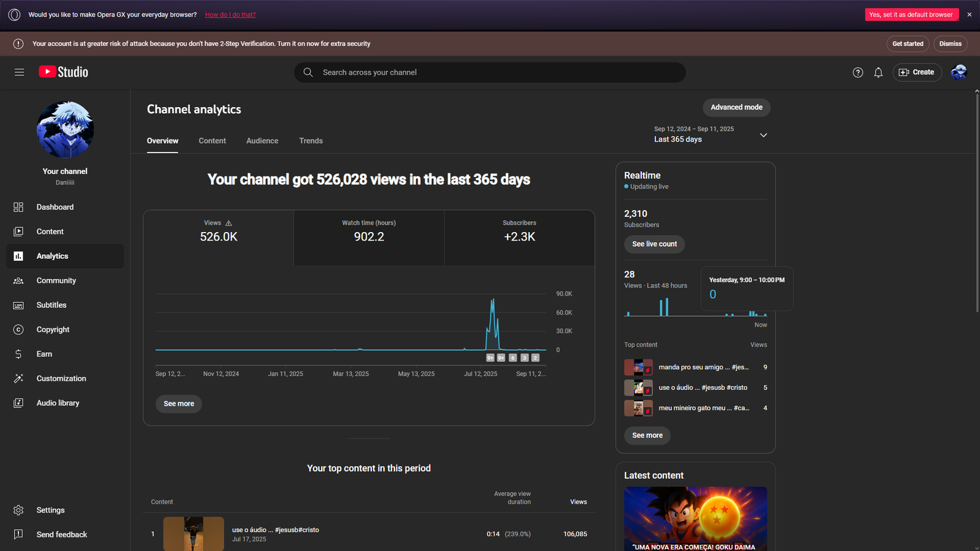Click the channel search field
This screenshot has height=551, width=980.
(490, 72)
